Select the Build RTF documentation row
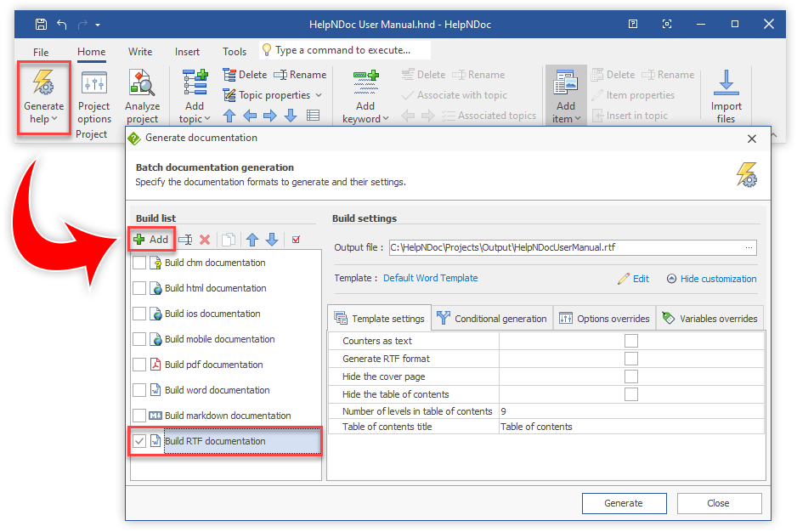The image size is (797, 532). (225, 441)
